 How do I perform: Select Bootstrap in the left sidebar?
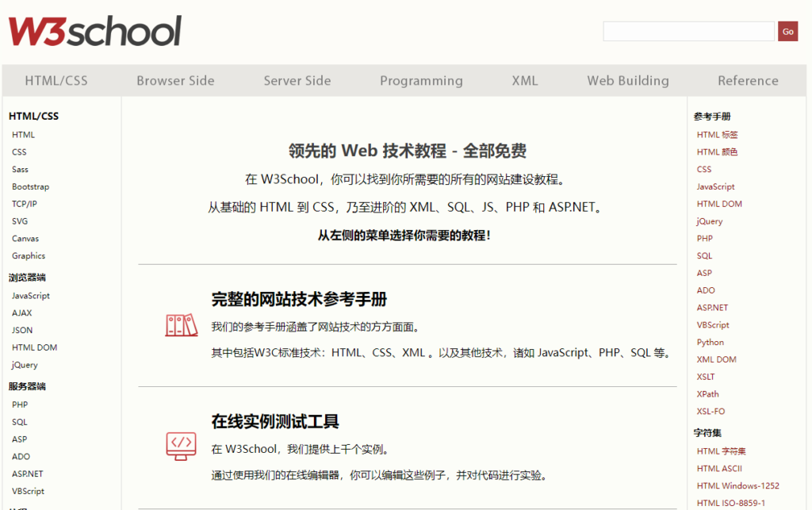coord(30,186)
